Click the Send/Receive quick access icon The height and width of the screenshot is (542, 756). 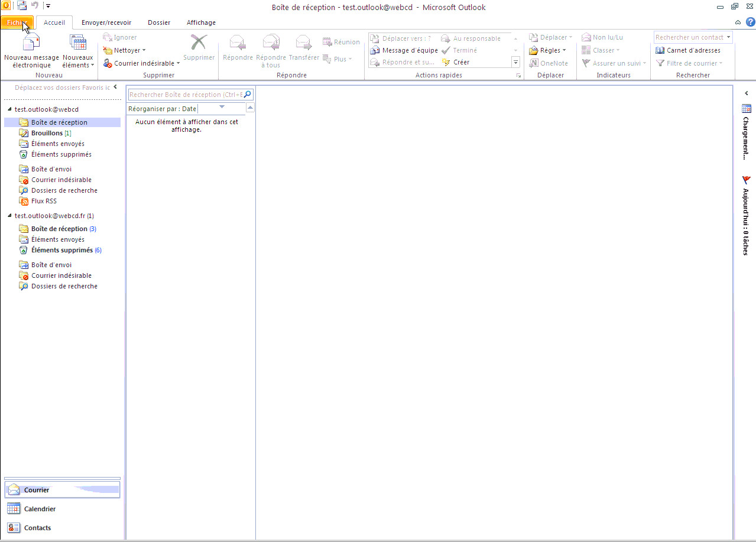click(22, 5)
